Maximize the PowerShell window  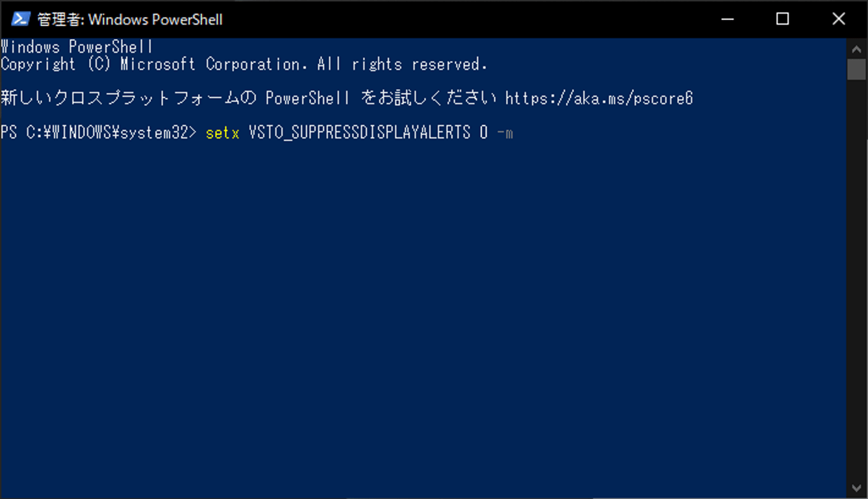point(782,19)
